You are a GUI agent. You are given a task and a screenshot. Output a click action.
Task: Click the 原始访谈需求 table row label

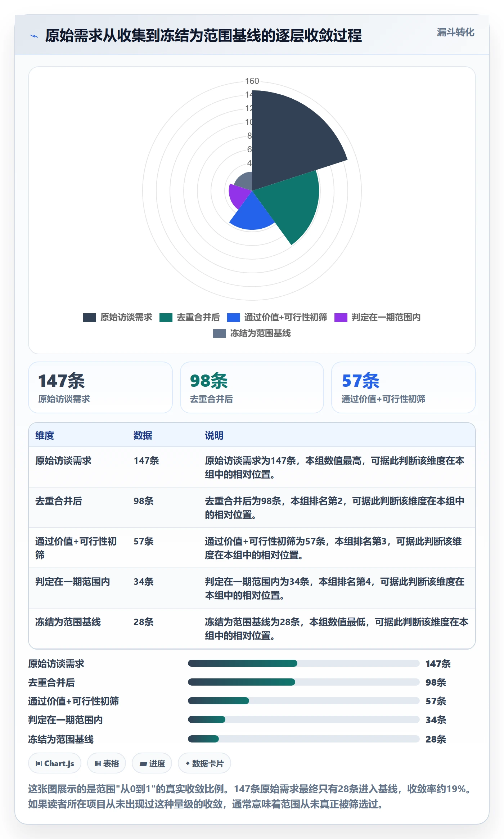click(63, 461)
